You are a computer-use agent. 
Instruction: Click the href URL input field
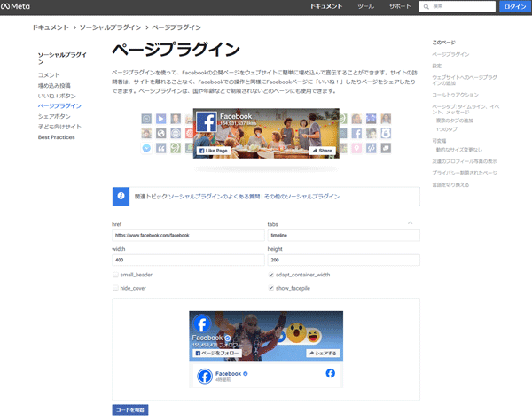pyautogui.click(x=188, y=236)
